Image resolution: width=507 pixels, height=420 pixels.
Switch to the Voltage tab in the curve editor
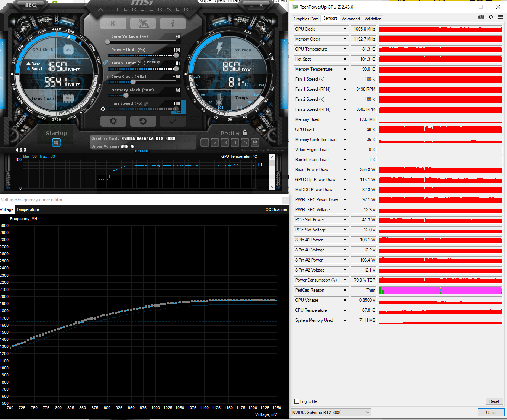(7, 209)
